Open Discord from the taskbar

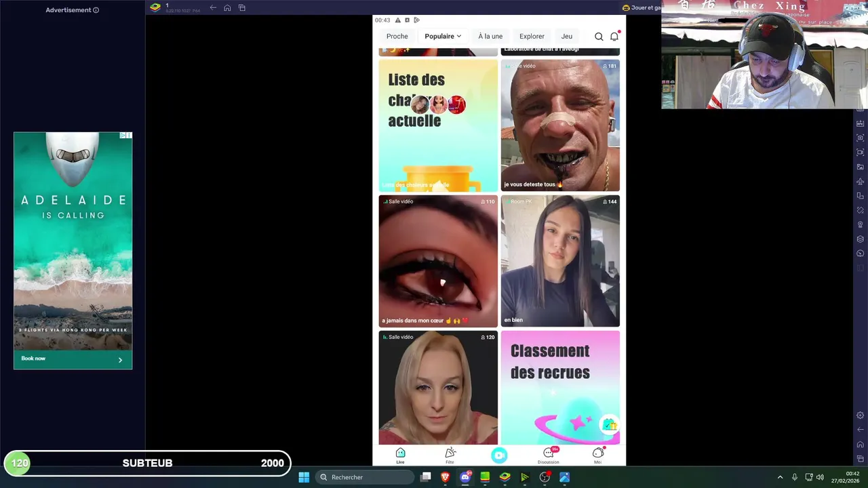465,477
